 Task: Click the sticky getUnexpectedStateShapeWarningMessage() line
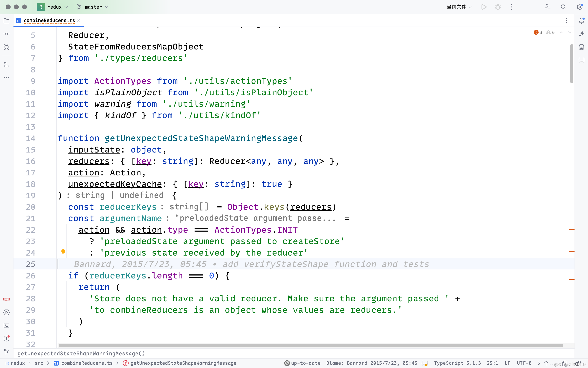[81, 353]
